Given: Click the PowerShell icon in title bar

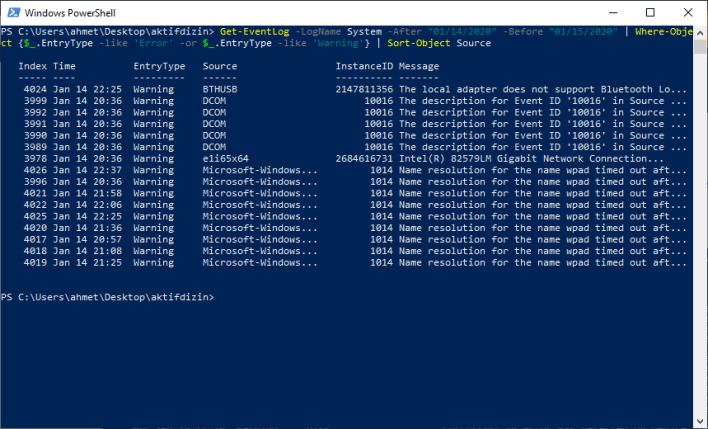Looking at the screenshot, I should [12, 12].
